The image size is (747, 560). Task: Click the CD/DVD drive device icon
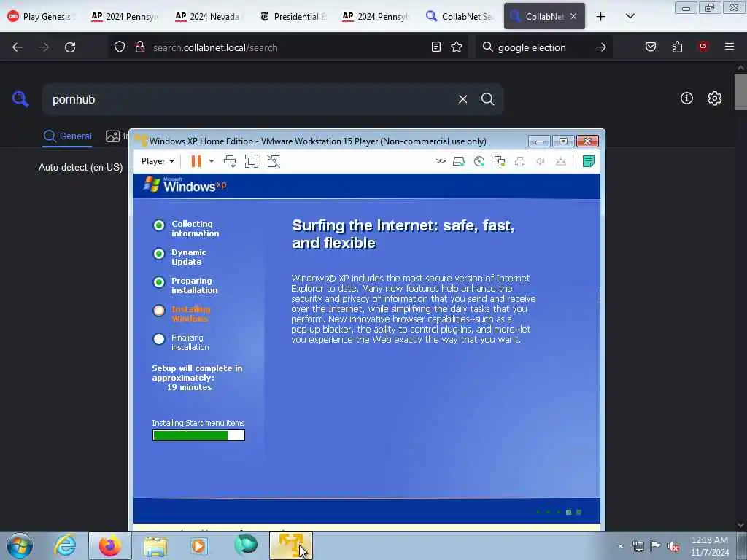(x=479, y=161)
